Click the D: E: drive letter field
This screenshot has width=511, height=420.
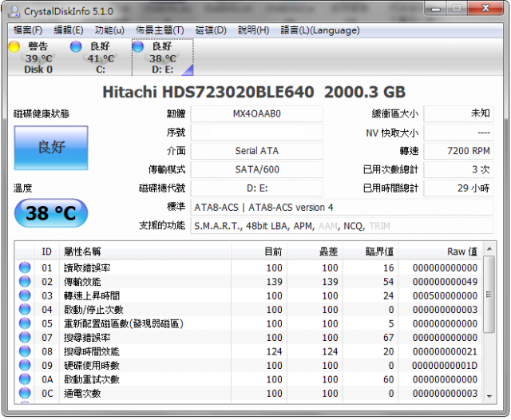pos(257,188)
